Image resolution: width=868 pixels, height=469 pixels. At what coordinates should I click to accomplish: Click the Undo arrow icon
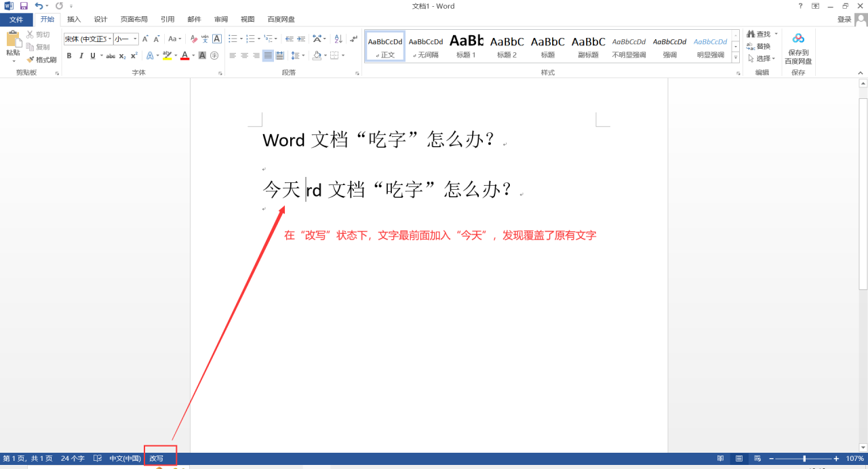pos(39,5)
